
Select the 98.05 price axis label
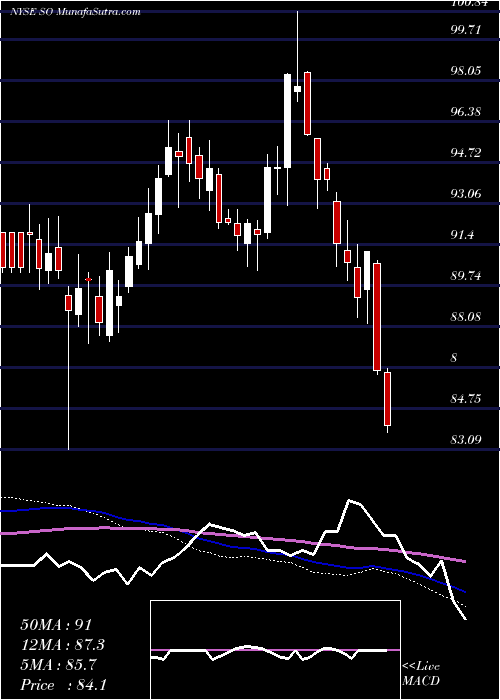(467, 71)
